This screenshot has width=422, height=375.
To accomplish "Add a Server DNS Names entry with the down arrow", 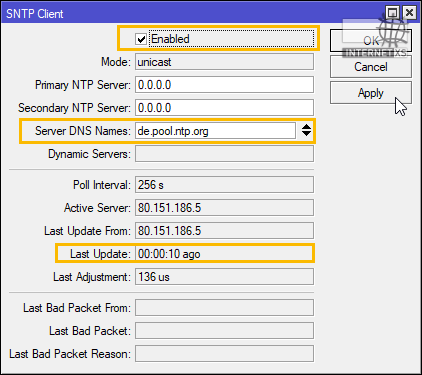I will [x=306, y=134].
